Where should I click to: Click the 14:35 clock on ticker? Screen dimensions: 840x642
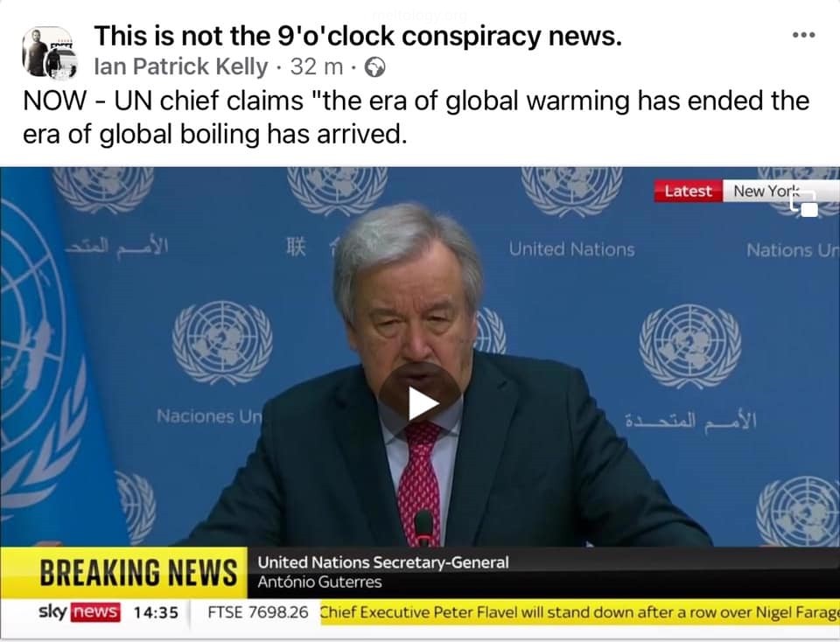(156, 612)
